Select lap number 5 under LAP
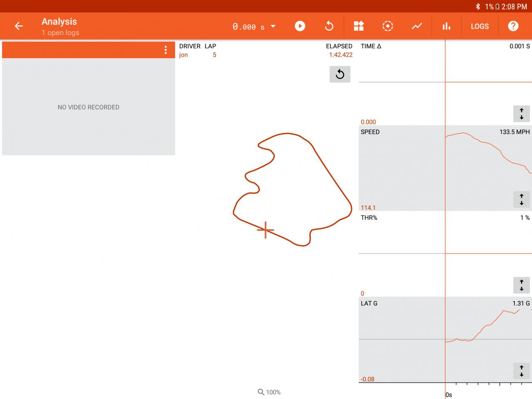Viewport: 532px width, 399px height. pyautogui.click(x=214, y=55)
